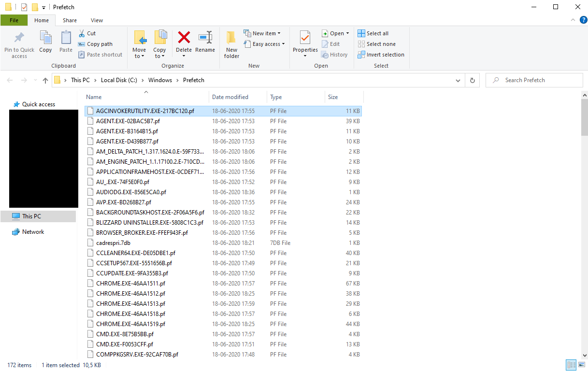Open the File menu tab

[x=14, y=20]
